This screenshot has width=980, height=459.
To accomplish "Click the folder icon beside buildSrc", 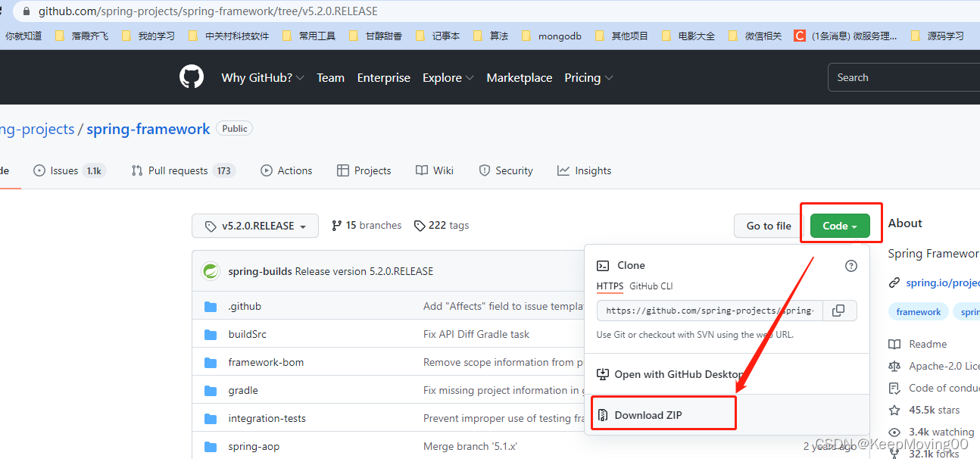I will pyautogui.click(x=211, y=334).
